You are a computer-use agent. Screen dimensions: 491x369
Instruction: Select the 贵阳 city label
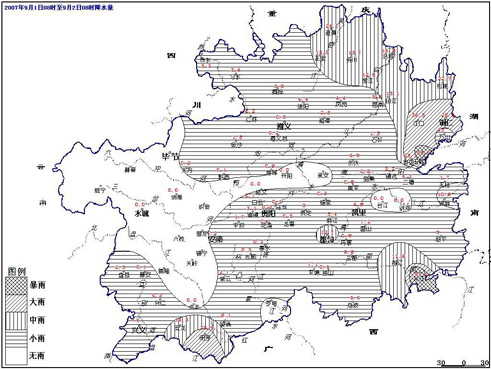click(x=268, y=214)
